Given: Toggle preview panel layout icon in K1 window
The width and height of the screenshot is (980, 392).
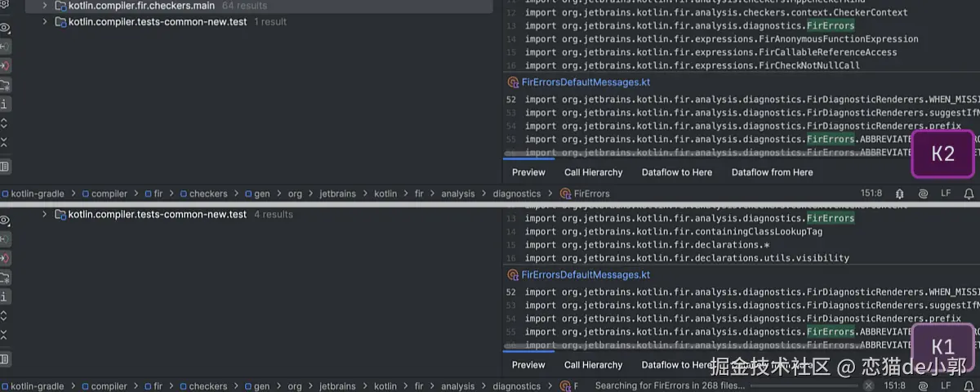Looking at the screenshot, I should pos(5,359).
